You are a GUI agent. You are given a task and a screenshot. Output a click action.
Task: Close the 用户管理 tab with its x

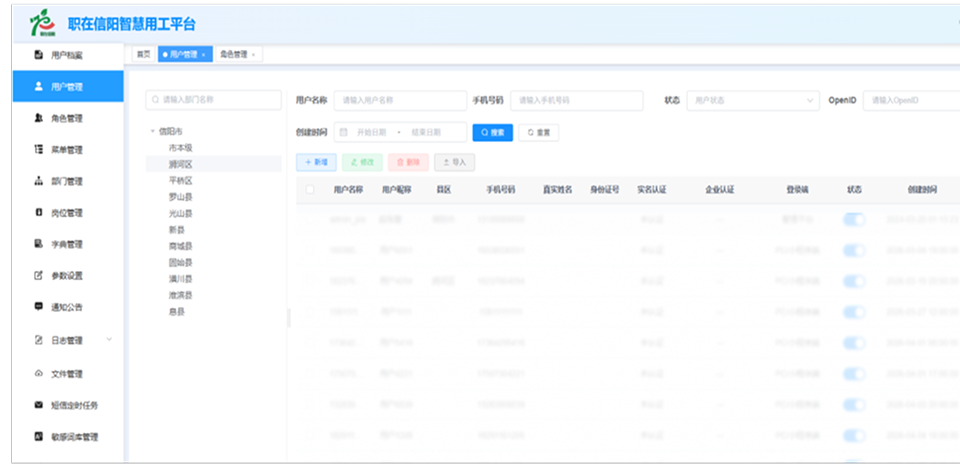(x=203, y=54)
